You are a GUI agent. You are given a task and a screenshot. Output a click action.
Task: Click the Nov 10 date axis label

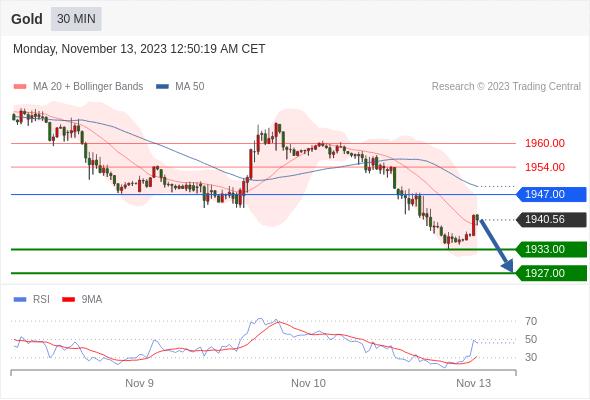(309, 383)
